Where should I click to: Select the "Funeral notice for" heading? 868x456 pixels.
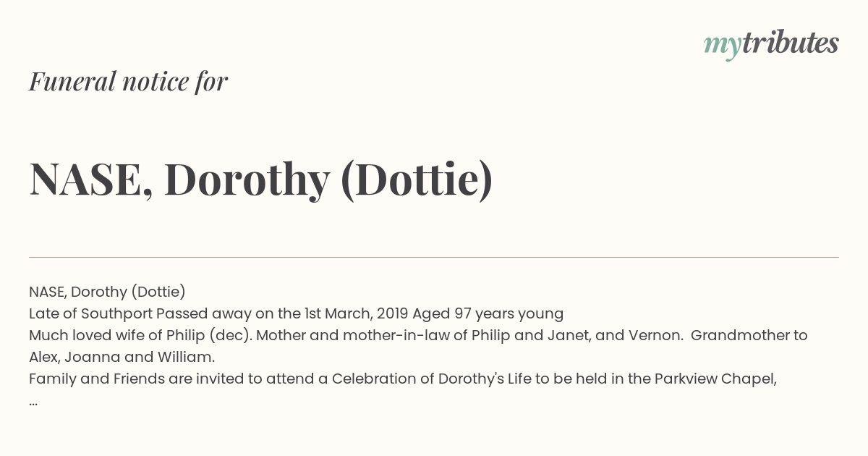(x=129, y=81)
